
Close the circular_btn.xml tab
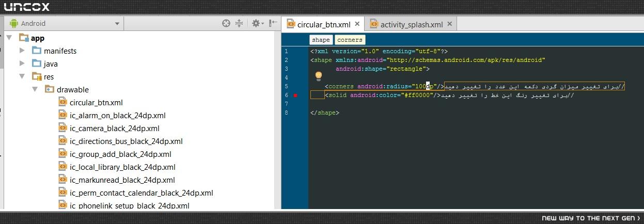pos(357,24)
